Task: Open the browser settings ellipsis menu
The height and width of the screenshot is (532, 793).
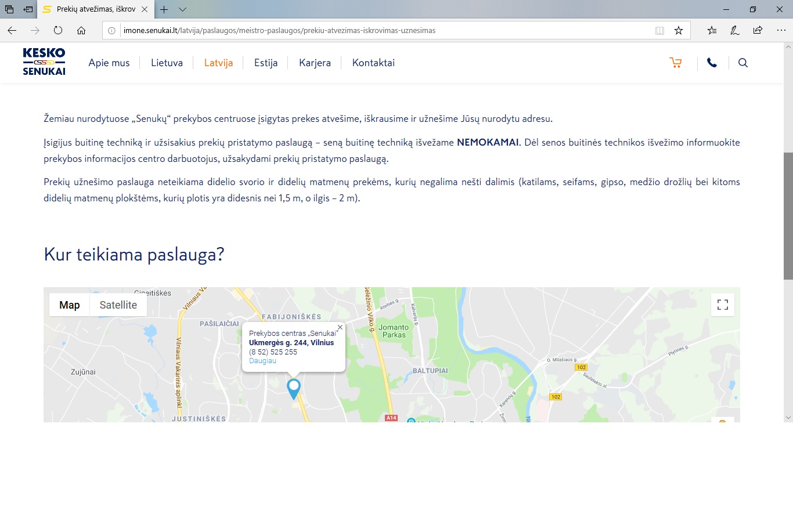Action: point(781,31)
